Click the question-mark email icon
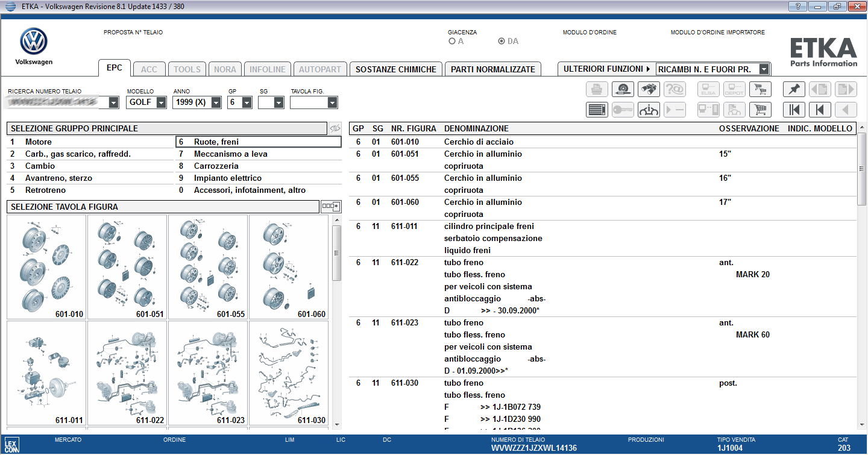This screenshot has height=455, width=868. pyautogui.click(x=675, y=89)
